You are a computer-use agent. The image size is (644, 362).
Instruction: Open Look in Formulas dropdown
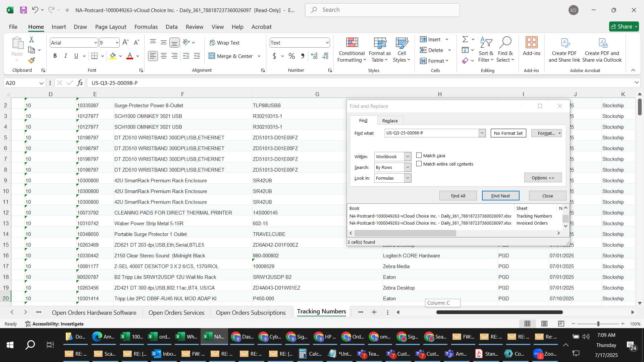pos(408,178)
